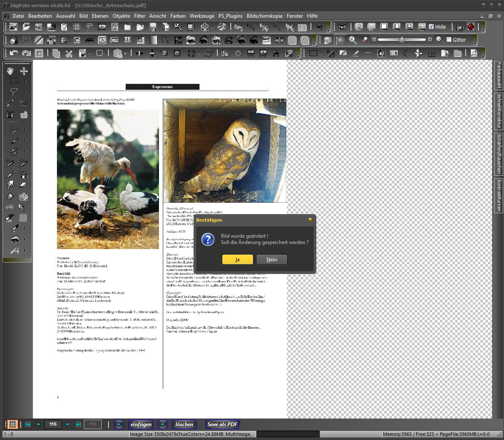Select the Crop tool
The width and height of the screenshot is (504, 440).
tap(24, 103)
